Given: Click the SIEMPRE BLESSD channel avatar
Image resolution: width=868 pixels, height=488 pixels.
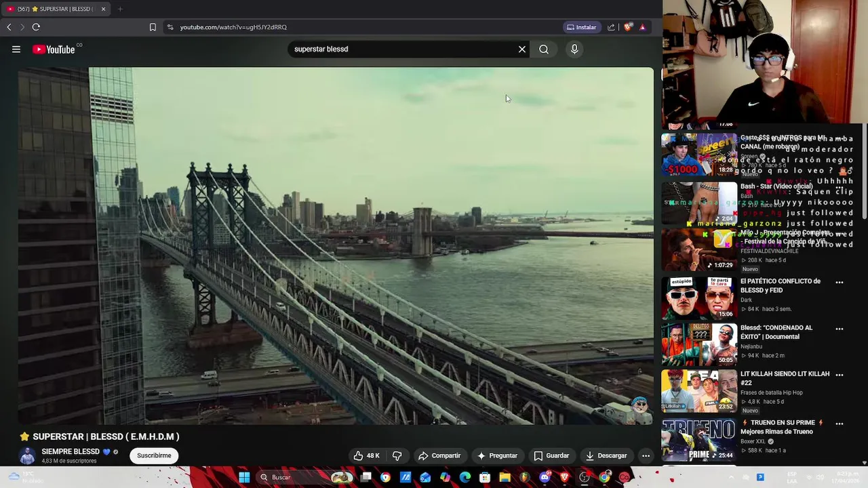Looking at the screenshot, I should [27, 455].
